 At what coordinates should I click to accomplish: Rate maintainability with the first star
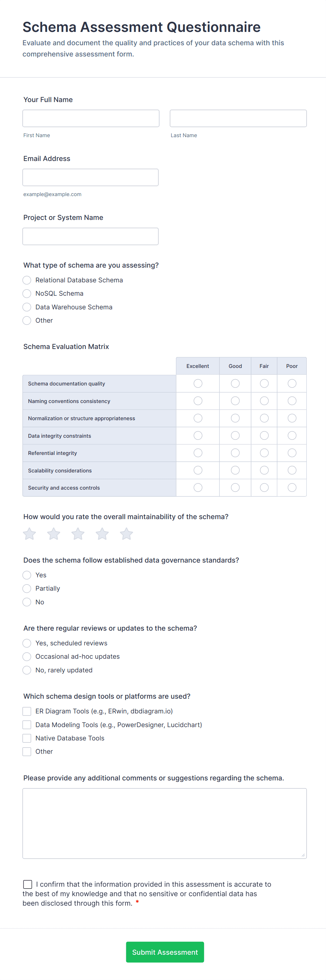29,534
